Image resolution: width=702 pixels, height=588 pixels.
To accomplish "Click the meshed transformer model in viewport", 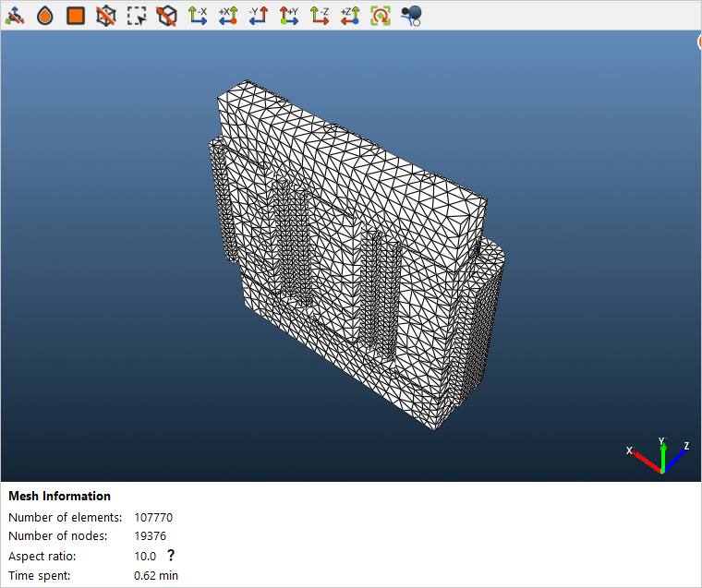I will [357, 255].
